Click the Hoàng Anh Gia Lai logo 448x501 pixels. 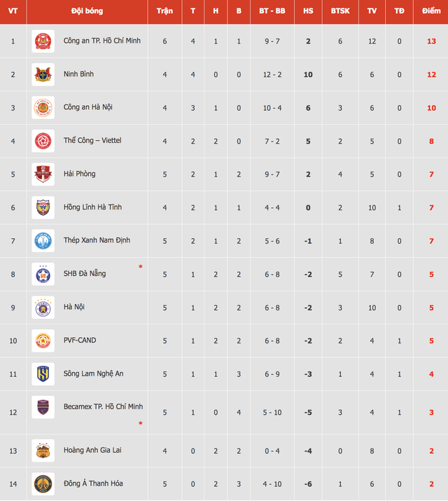[43, 451]
